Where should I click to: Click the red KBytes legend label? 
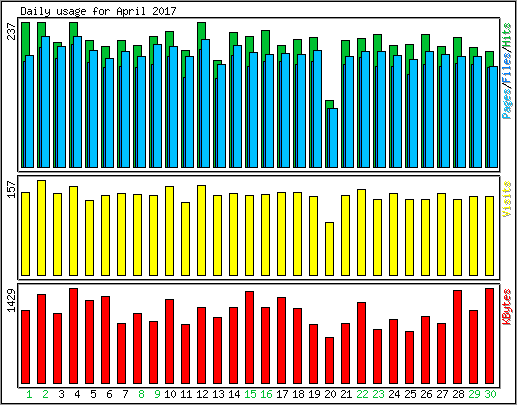coord(507,307)
